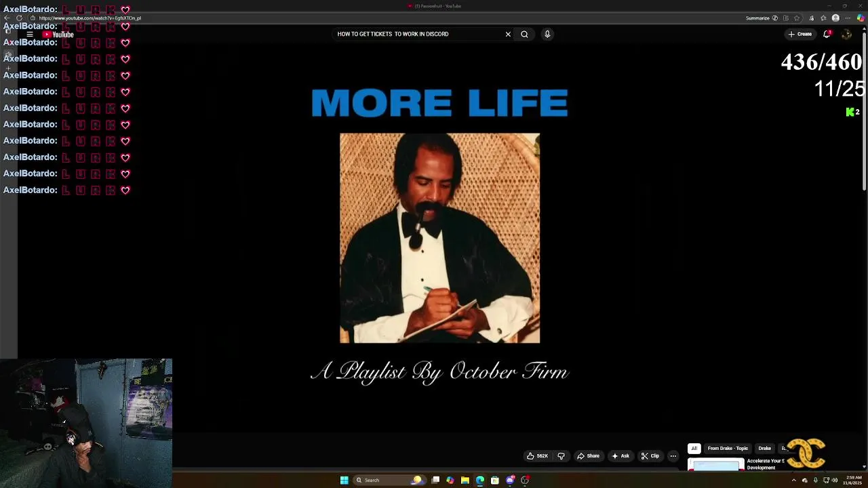868x488 pixels.
Task: Open the browser settings ellipsis menu
Action: [x=848, y=18]
